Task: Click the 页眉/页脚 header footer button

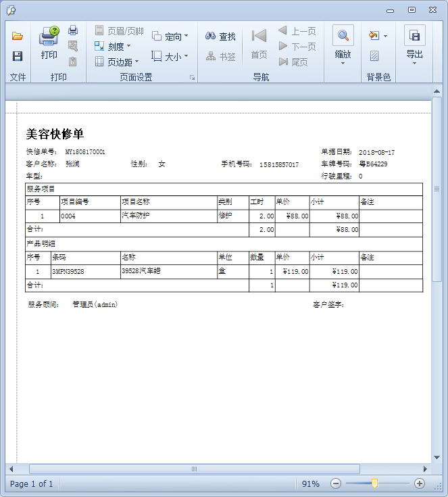Action: tap(119, 31)
